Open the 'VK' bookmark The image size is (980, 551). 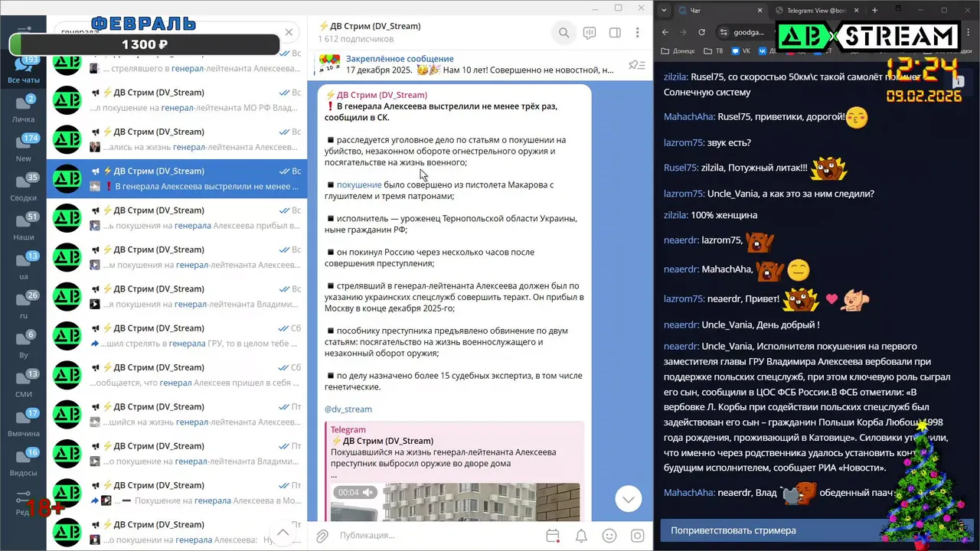(740, 51)
